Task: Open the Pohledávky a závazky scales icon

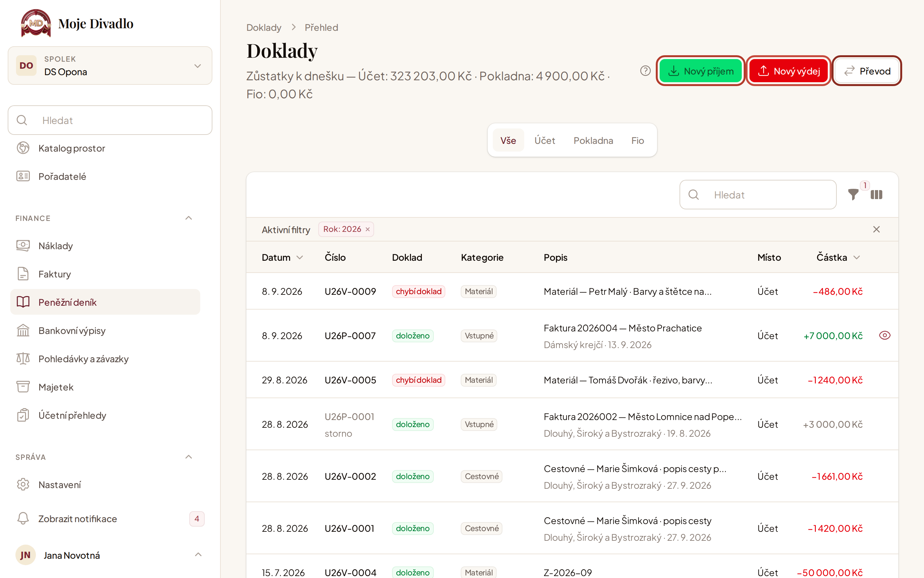Action: pyautogui.click(x=23, y=359)
